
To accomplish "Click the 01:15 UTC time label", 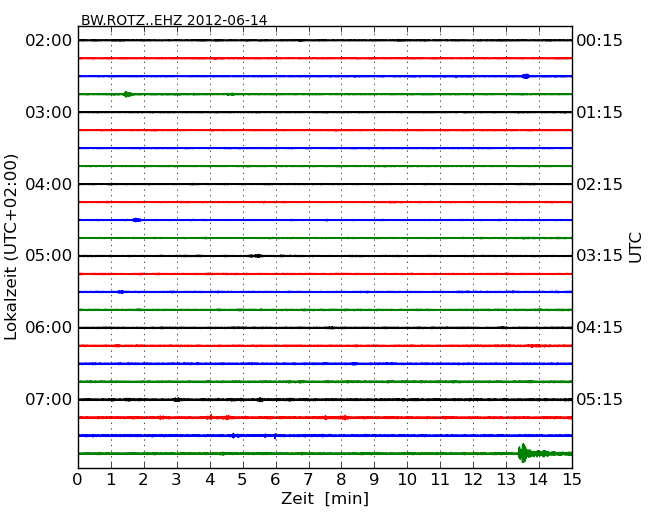I will click(599, 112).
